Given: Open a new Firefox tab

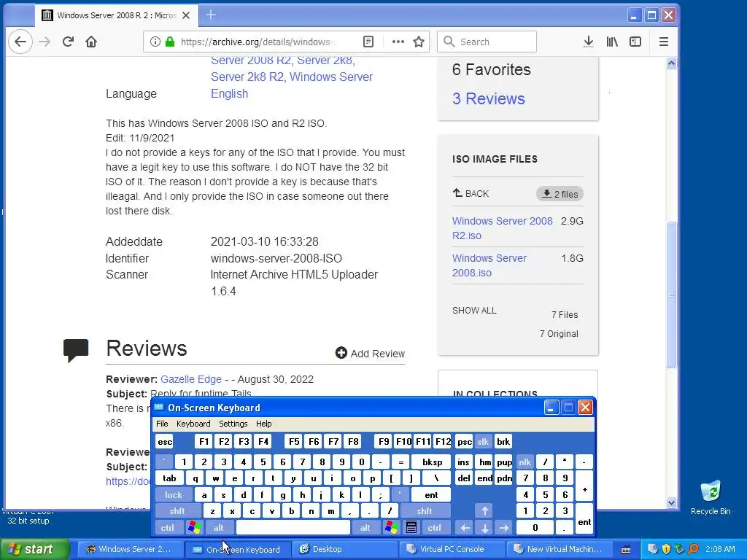Looking at the screenshot, I should [x=211, y=15].
